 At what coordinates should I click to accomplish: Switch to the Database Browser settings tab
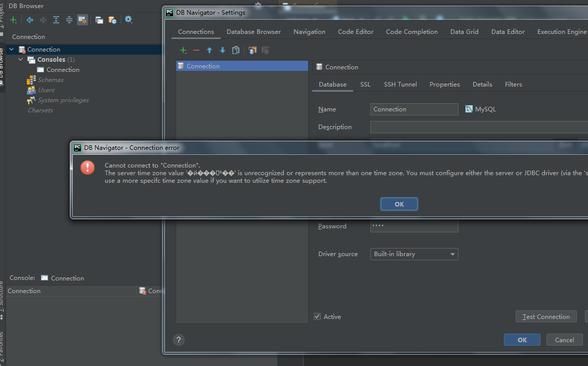[254, 32]
